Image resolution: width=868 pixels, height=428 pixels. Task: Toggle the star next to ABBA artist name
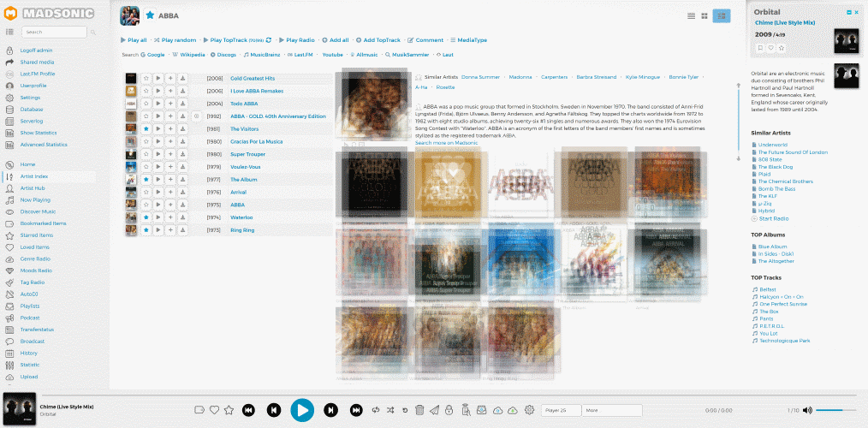pyautogui.click(x=150, y=15)
